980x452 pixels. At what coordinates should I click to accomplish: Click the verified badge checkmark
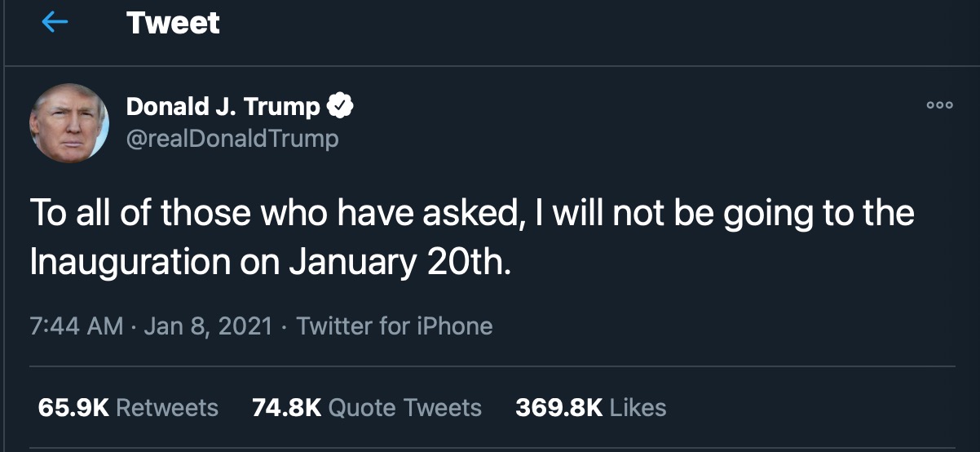point(339,106)
